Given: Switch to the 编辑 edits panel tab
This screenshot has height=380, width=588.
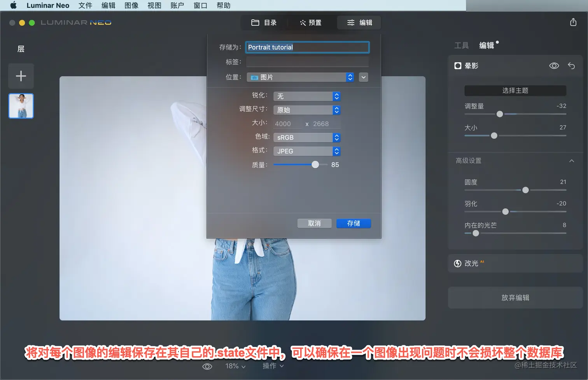Looking at the screenshot, I should point(486,46).
